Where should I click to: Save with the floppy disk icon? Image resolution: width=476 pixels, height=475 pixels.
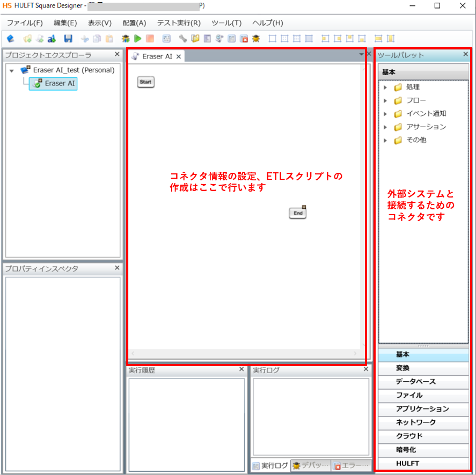click(x=68, y=39)
